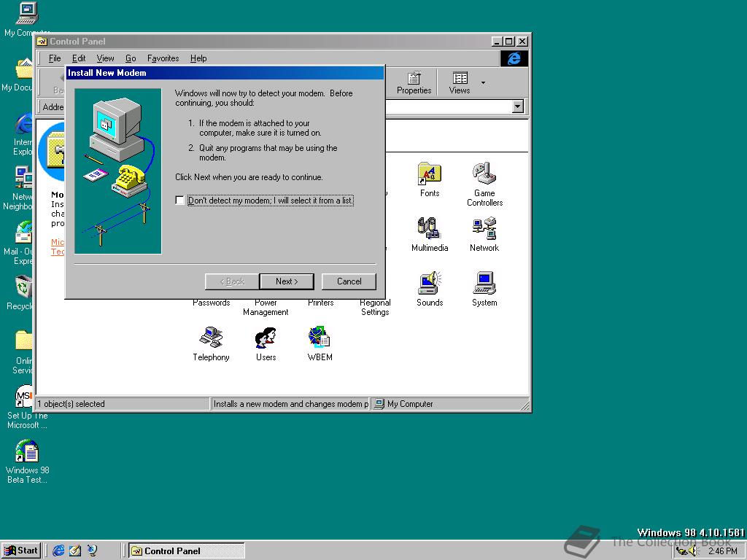Select the Internet Explorer desktop icon
The image size is (747, 560).
point(23,124)
